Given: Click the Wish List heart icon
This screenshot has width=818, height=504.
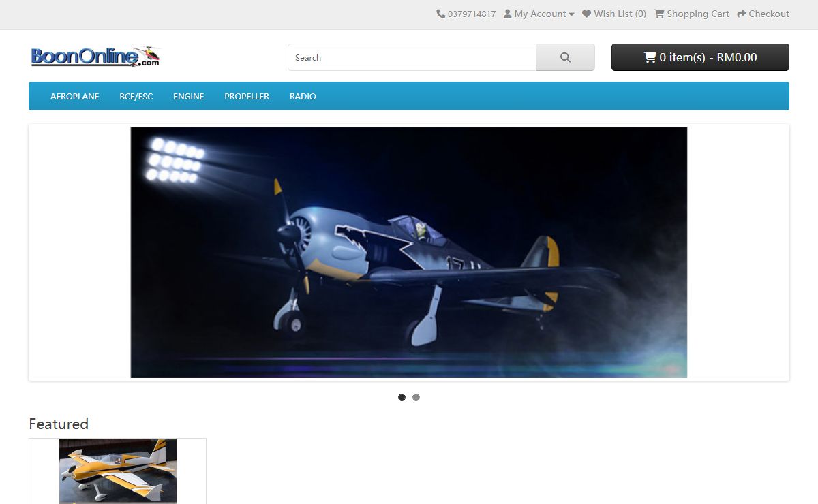Looking at the screenshot, I should (x=586, y=14).
